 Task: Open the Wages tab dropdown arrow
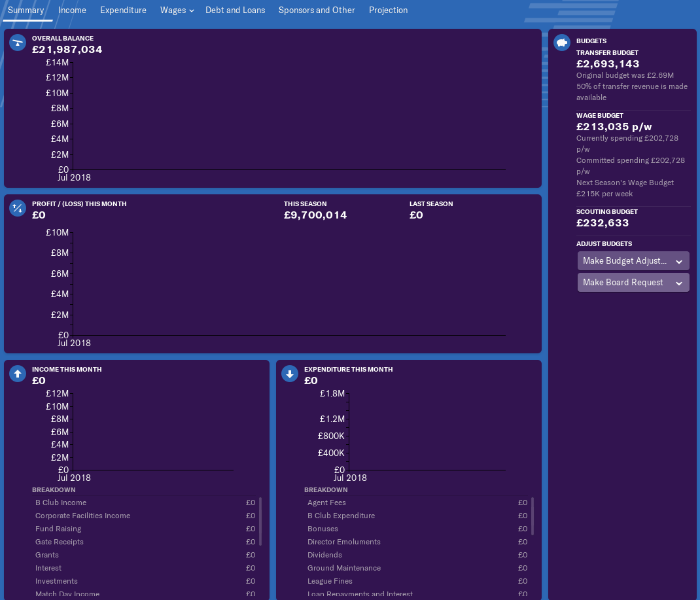[192, 11]
